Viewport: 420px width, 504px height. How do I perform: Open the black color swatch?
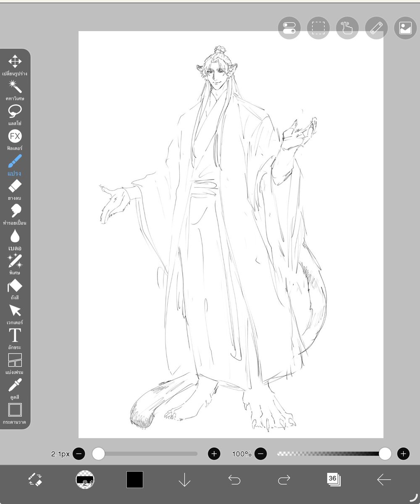135,480
